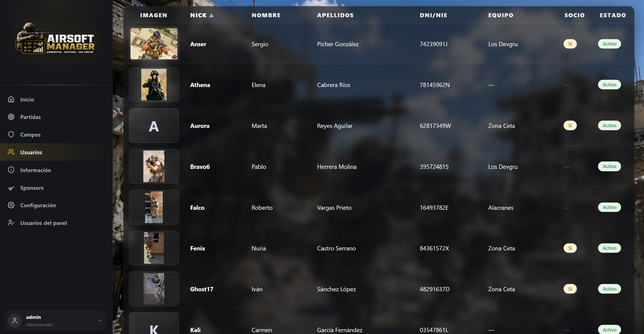Open Usuarios del panel entry
The height and width of the screenshot is (334, 644).
pos(56,223)
